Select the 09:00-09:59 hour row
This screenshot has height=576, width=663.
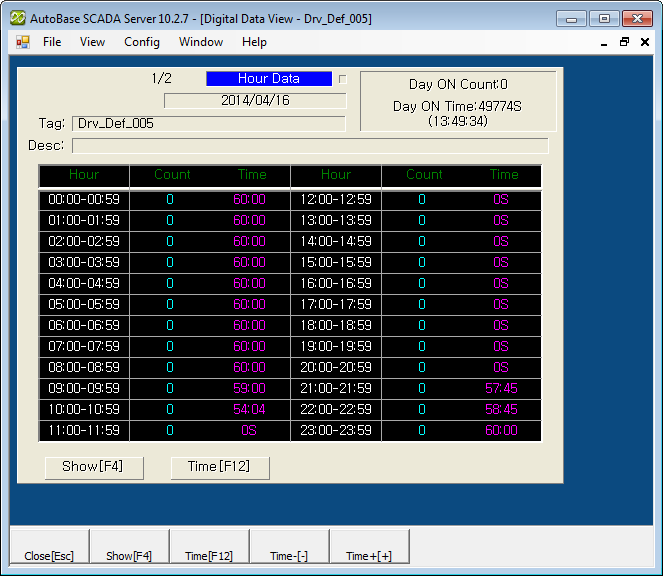pos(164,388)
